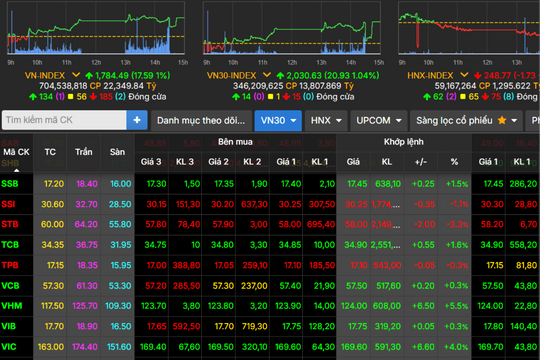Open Danh mục theo dõi watchlist tab
Image resolution: width=540 pixels, height=360 pixels.
(201, 120)
